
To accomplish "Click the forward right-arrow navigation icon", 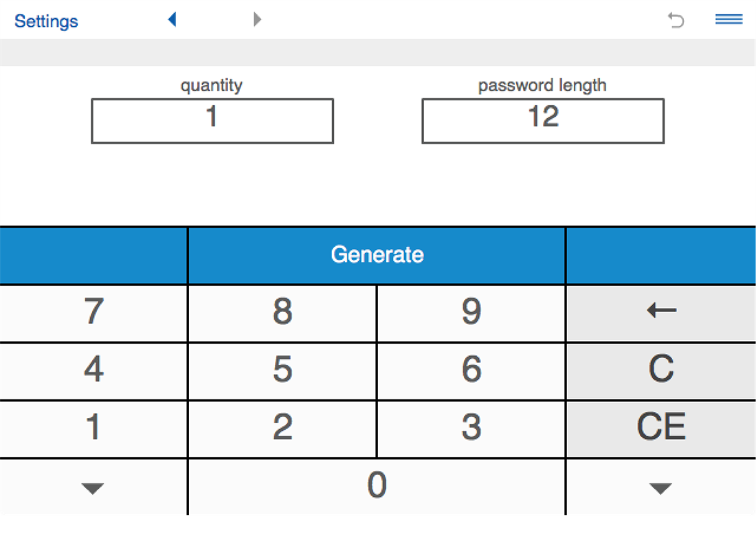I will 257,20.
